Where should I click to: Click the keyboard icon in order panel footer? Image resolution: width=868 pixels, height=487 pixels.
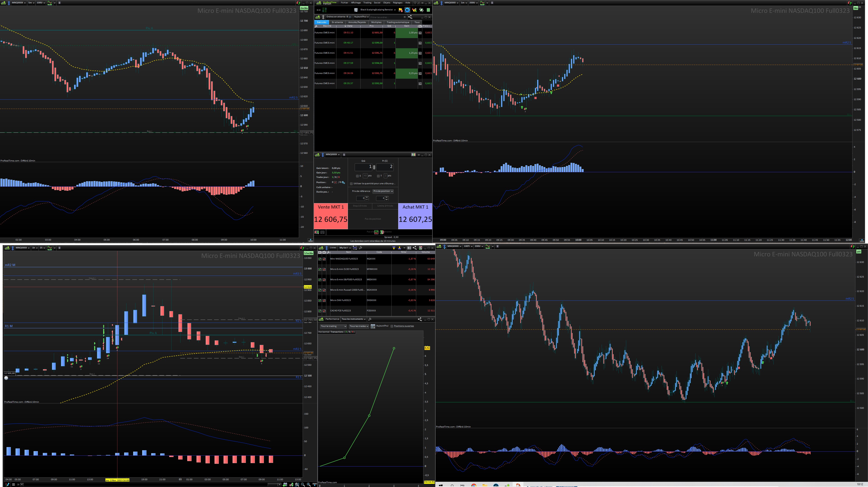(x=322, y=232)
